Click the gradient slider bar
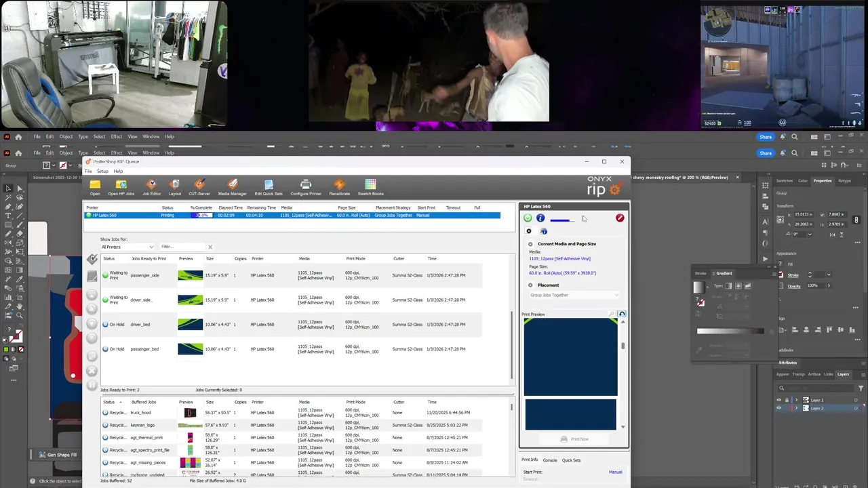Viewport: 868px width, 488px height. pyautogui.click(x=730, y=331)
